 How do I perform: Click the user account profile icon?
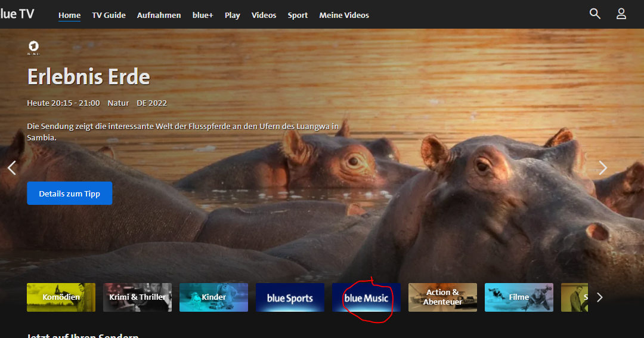[x=621, y=14]
